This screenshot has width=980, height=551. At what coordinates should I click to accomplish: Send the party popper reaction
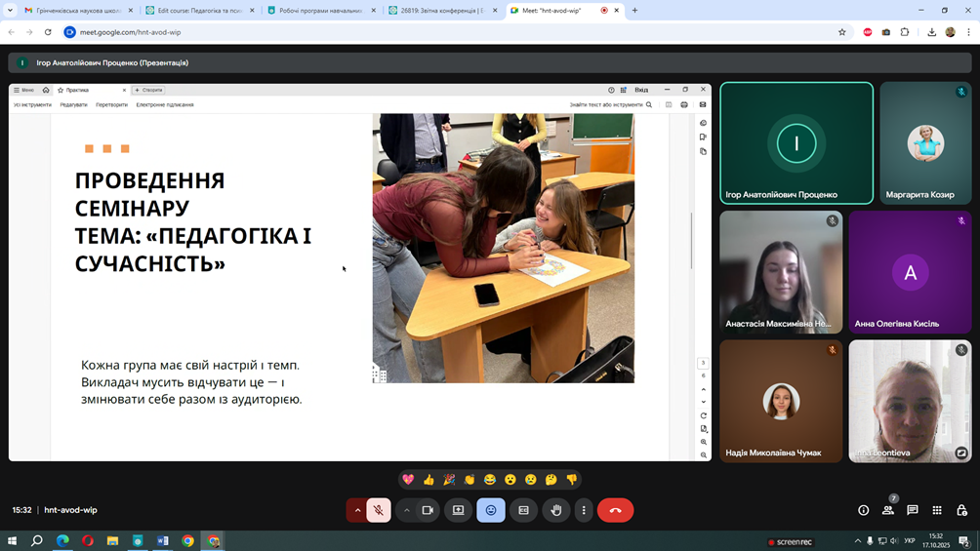[x=449, y=480]
